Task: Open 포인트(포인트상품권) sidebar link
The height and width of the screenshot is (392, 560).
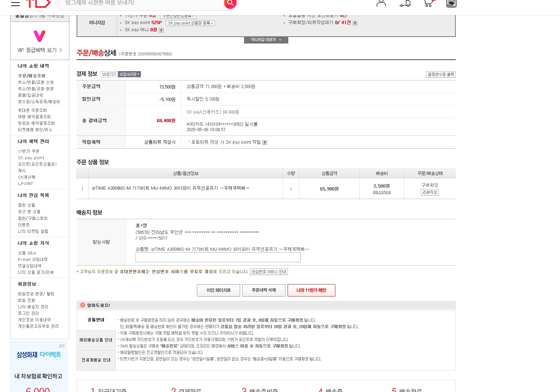Action: 37,164
